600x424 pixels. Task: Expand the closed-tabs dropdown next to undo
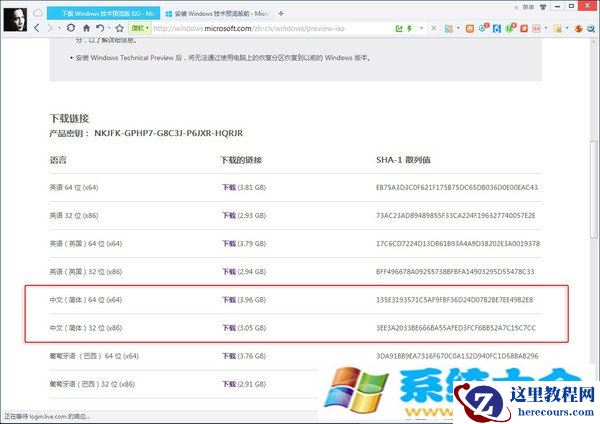tap(109, 28)
